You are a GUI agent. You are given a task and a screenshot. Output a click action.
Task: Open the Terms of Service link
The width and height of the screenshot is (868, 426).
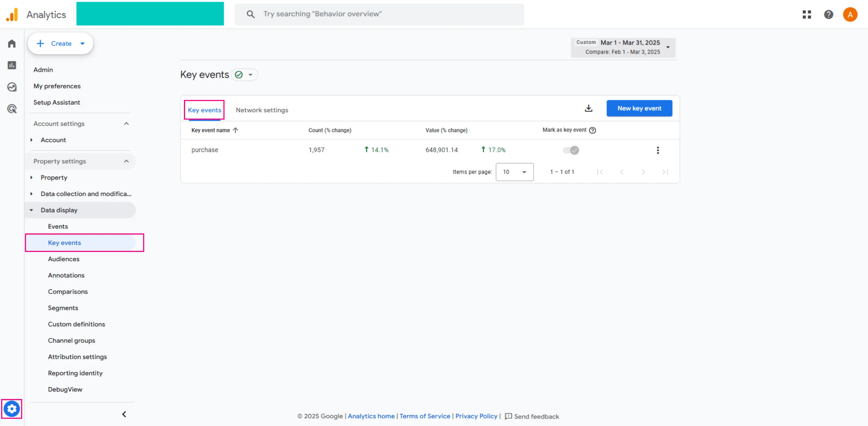tap(424, 416)
